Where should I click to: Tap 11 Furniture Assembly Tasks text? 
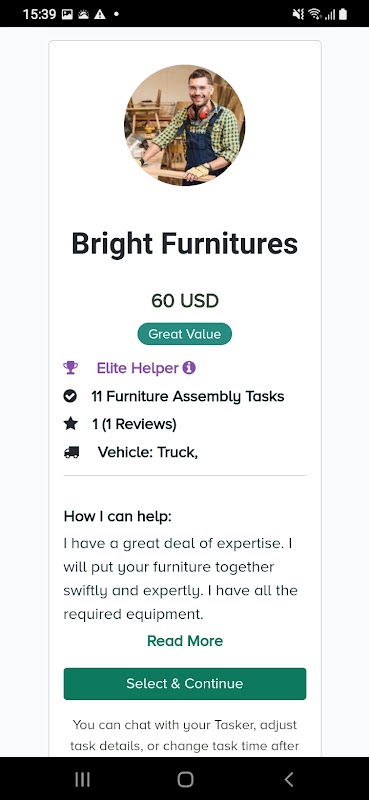point(188,396)
